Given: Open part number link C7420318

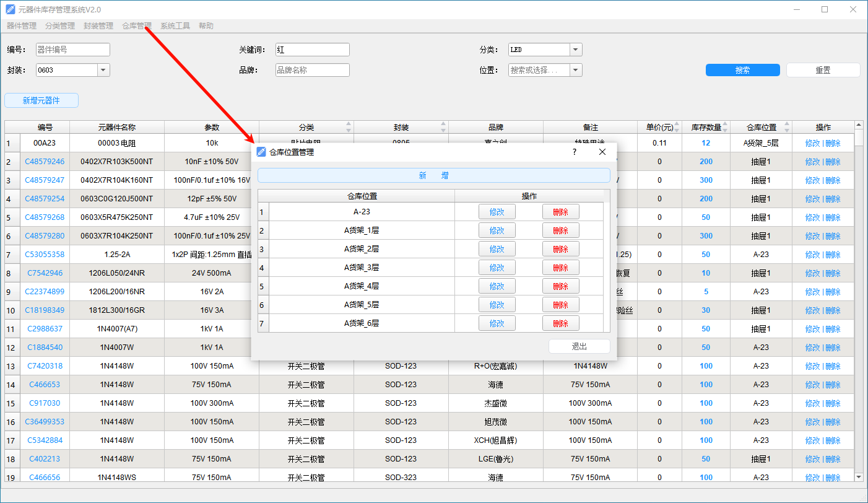Looking at the screenshot, I should click(45, 366).
